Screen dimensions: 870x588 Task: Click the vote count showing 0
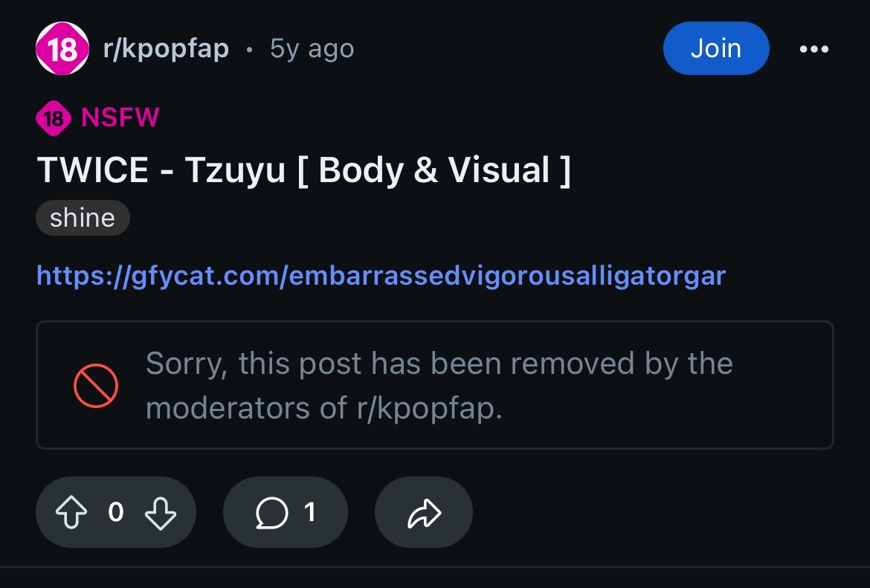[x=115, y=512]
